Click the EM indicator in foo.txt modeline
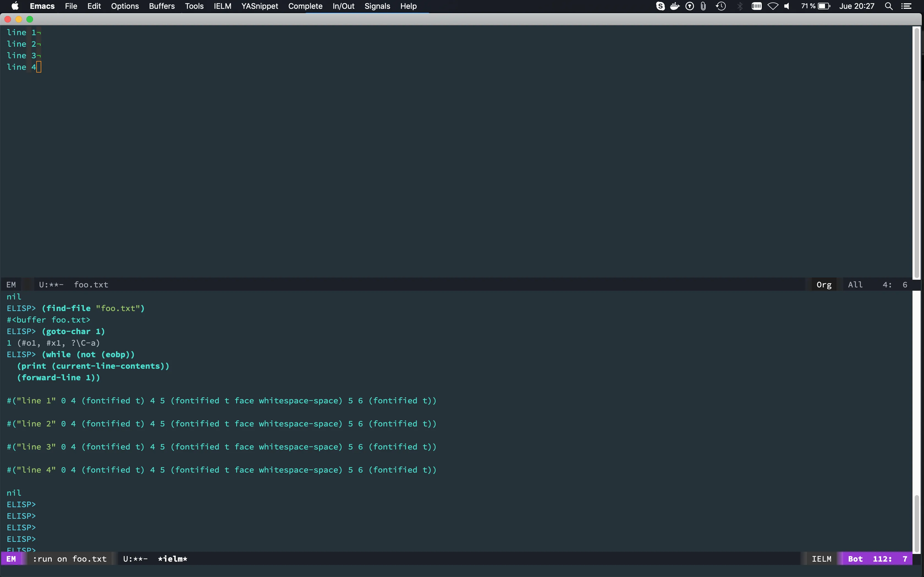This screenshot has height=577, width=924. [11, 285]
